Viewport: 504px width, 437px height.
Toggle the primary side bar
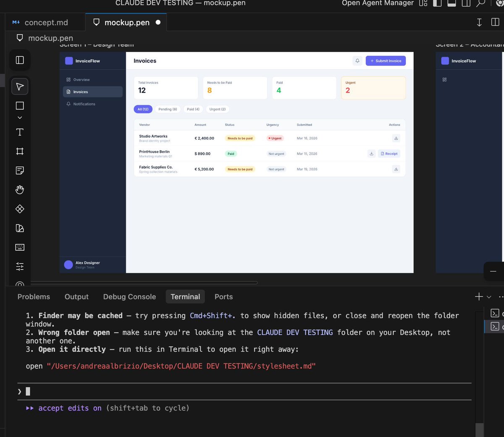[x=437, y=3]
